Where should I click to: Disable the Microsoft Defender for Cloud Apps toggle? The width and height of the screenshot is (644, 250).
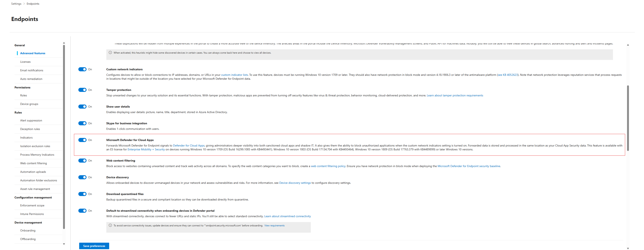pyautogui.click(x=82, y=140)
